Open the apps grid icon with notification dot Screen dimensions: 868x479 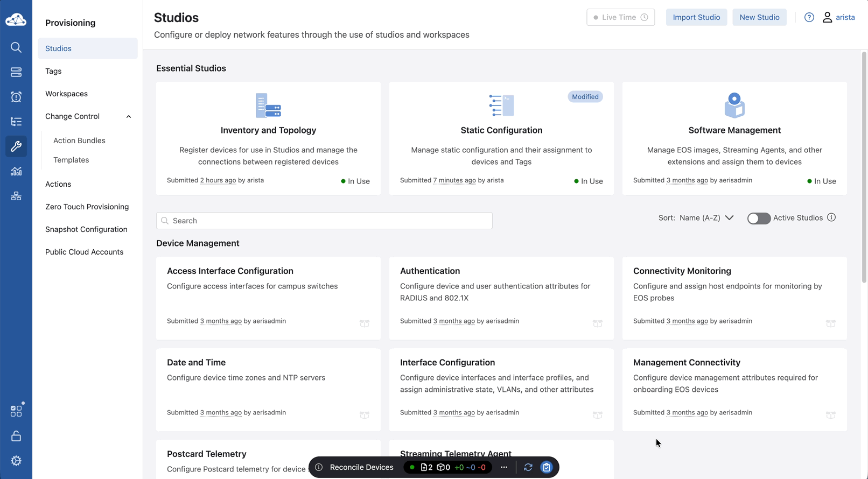16,411
